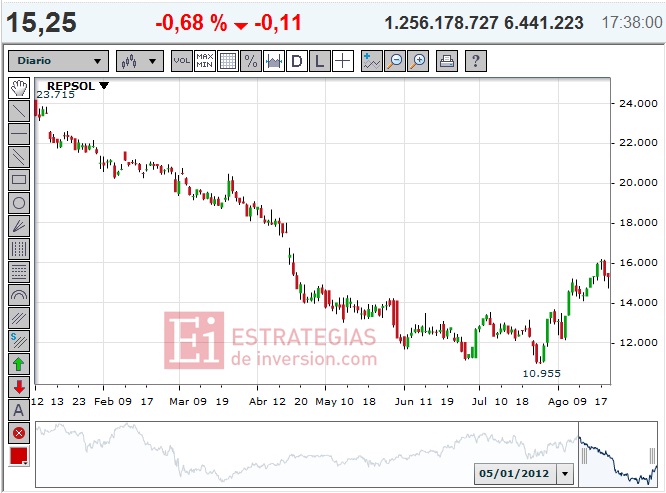Open the red drawing color swatch
This screenshot has height=493, width=666.
pos(19,456)
